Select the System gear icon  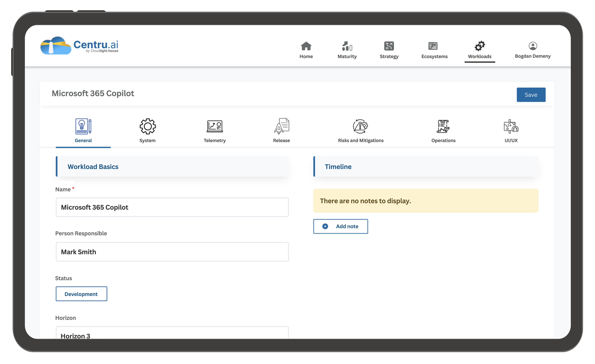pyautogui.click(x=148, y=126)
